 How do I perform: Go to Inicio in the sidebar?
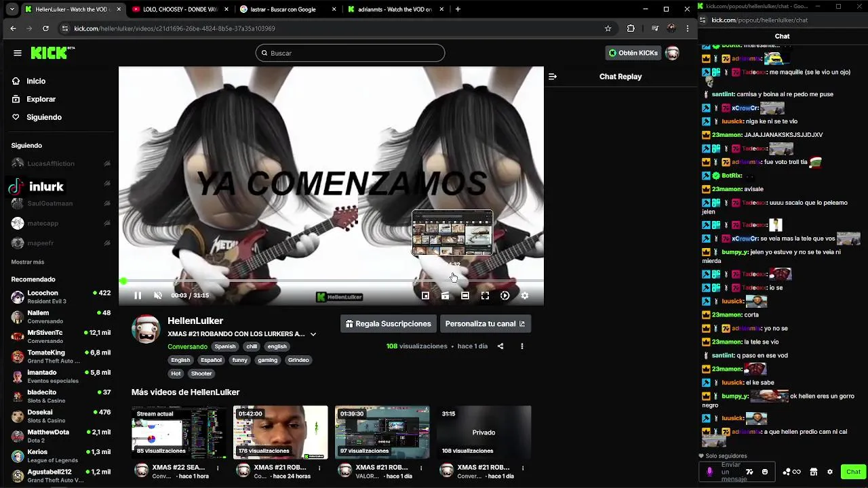click(36, 81)
